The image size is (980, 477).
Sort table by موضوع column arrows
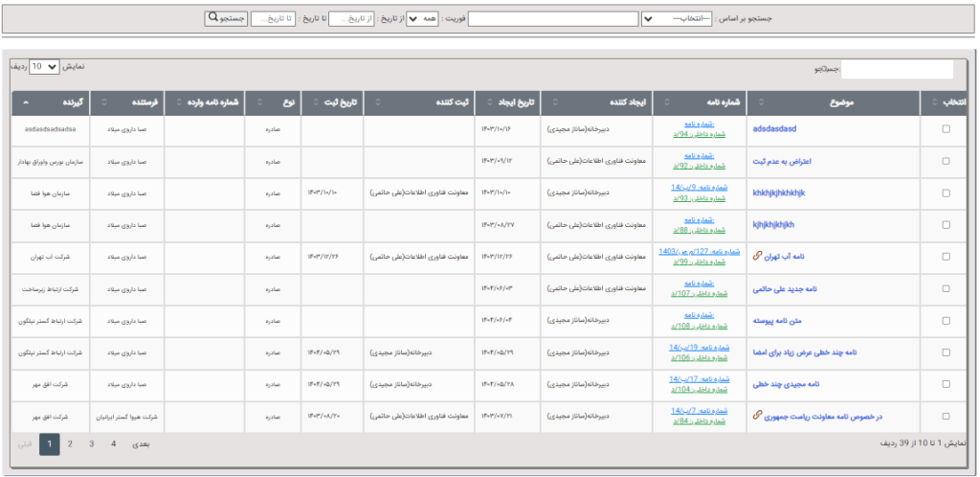(760, 102)
